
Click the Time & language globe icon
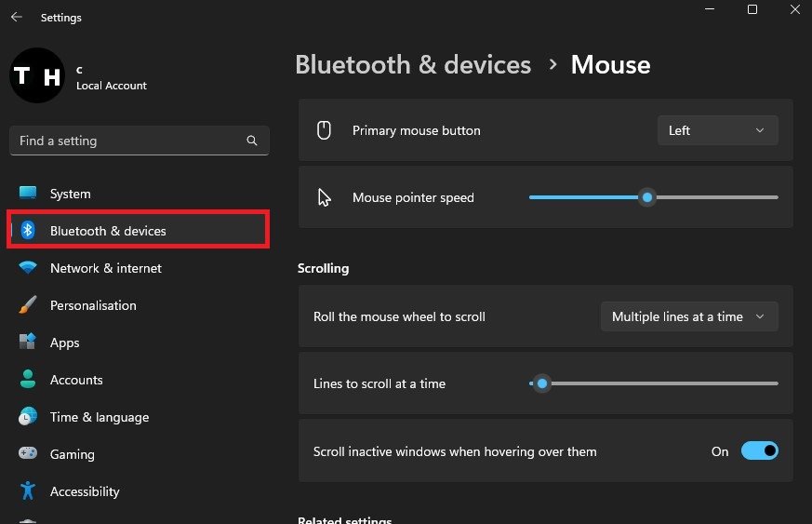28,417
